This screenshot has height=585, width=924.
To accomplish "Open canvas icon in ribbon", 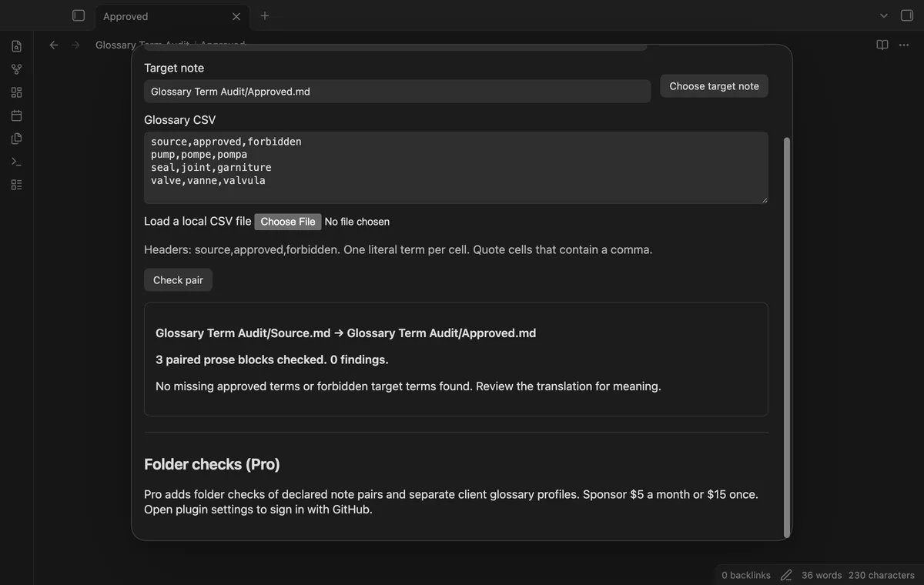I will [16, 92].
